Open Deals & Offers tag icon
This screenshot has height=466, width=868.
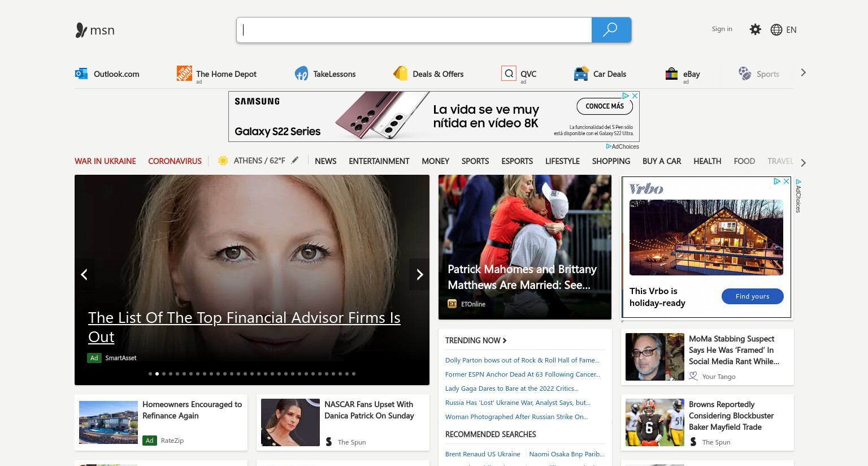401,74
